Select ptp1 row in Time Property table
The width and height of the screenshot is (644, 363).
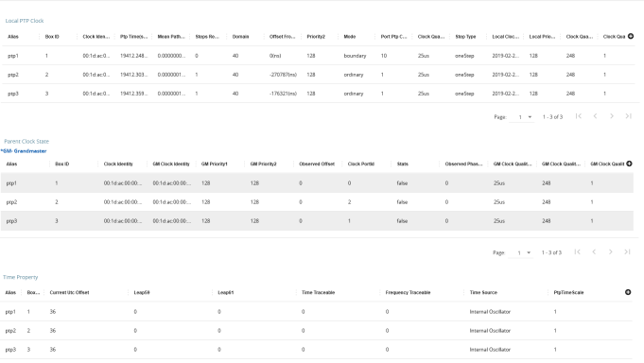tap(316, 312)
